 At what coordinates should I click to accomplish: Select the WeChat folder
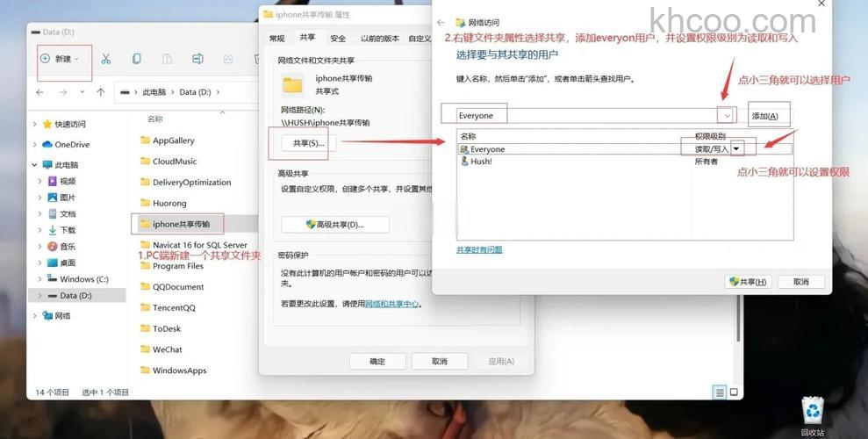(161, 349)
